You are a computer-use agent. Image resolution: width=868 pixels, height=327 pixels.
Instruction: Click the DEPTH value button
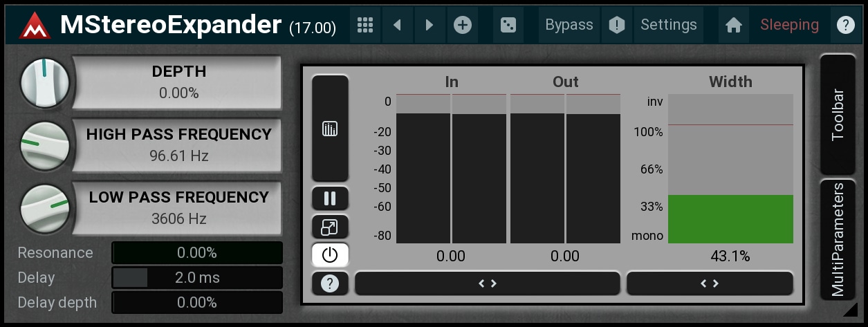point(178,82)
